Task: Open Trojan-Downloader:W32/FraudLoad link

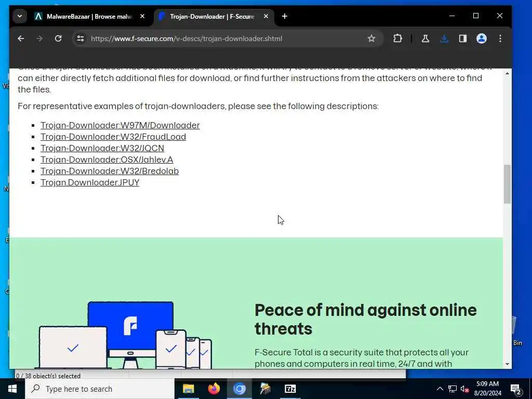Action: [113, 137]
